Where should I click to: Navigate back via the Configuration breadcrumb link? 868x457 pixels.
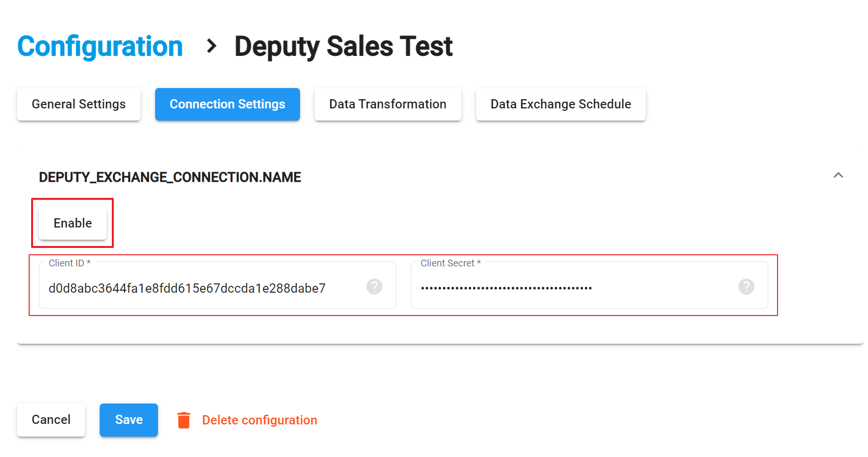(x=100, y=47)
